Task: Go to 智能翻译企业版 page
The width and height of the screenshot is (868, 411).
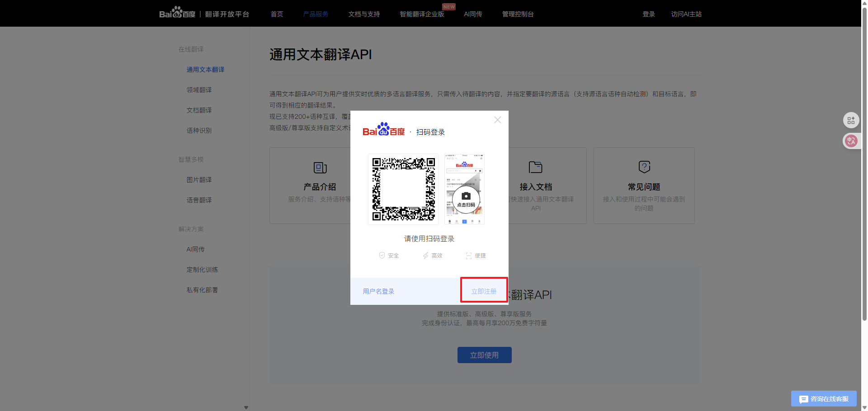Action: tap(421, 14)
